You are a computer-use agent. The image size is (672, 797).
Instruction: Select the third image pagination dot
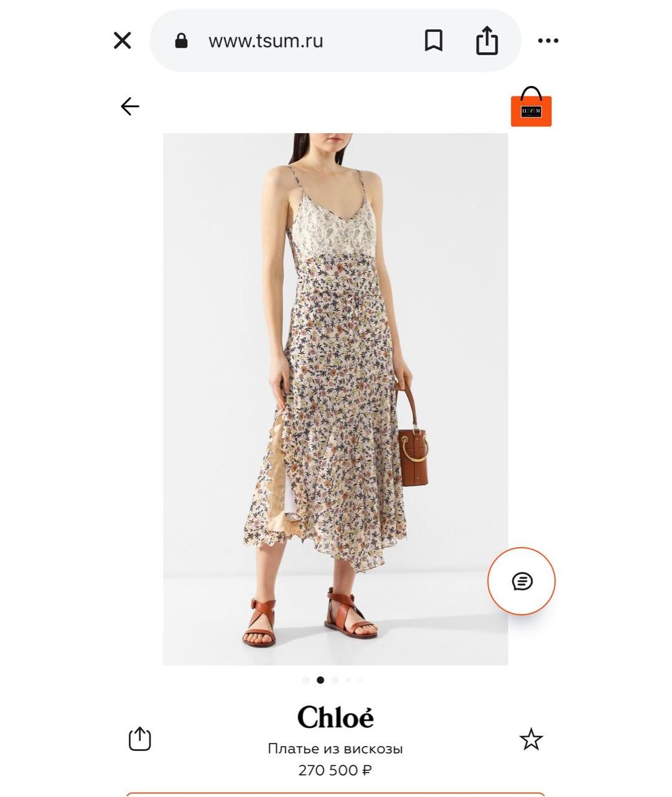tap(335, 680)
